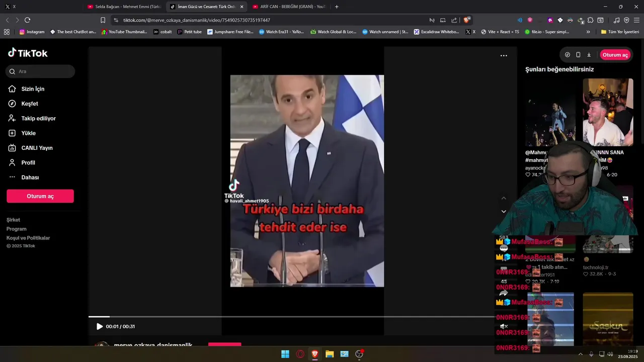The height and width of the screenshot is (362, 644).
Task: Open the browser extensions puzzle menu
Action: pyautogui.click(x=591, y=20)
